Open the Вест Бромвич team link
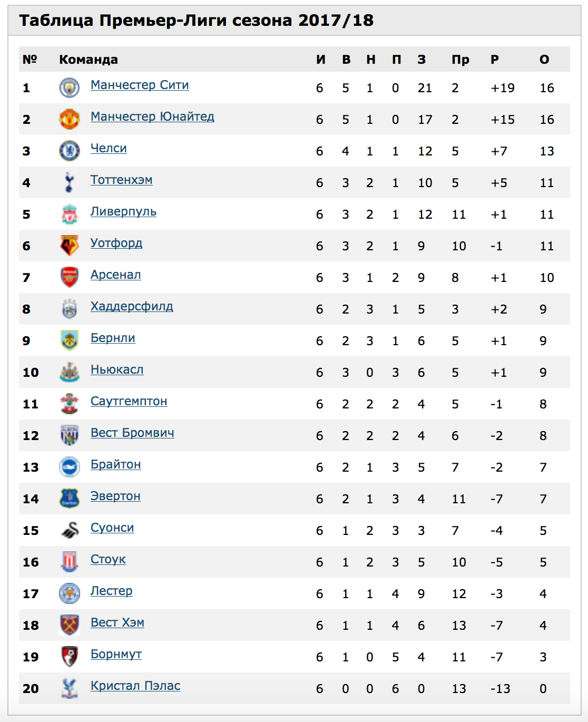This screenshot has width=588, height=722. pyautogui.click(x=132, y=433)
